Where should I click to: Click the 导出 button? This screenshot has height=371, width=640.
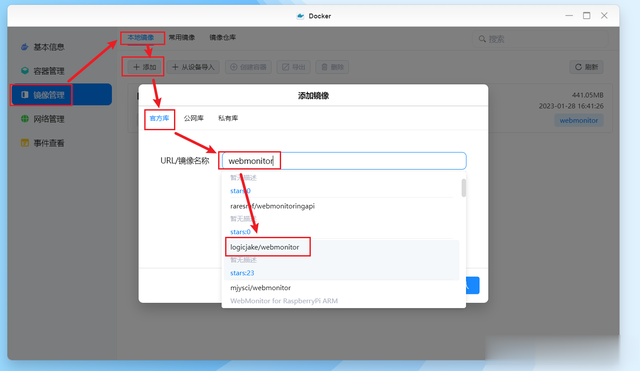point(293,67)
